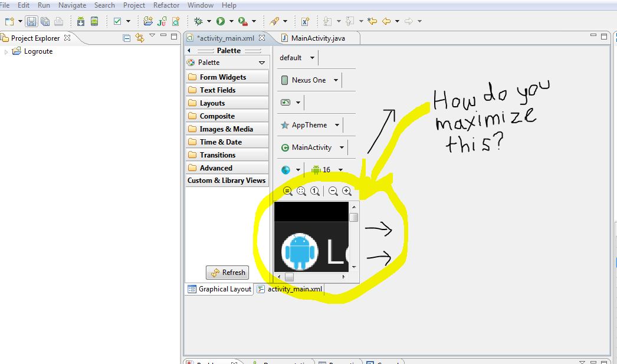Click the Forward navigation arrow
The height and width of the screenshot is (364, 617).
pos(409,21)
